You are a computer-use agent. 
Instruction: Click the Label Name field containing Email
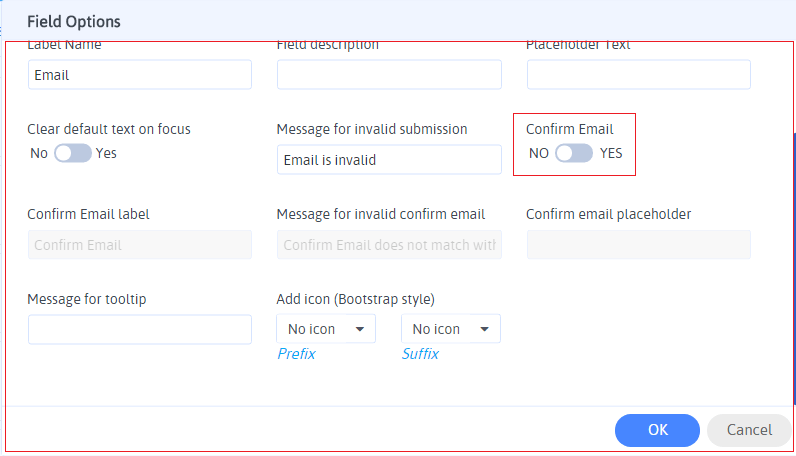[140, 75]
